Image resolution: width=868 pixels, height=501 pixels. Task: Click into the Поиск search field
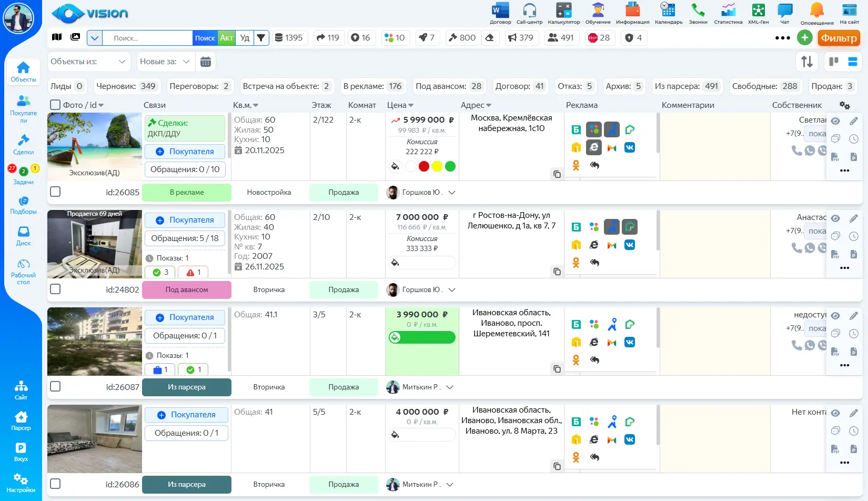tap(147, 38)
